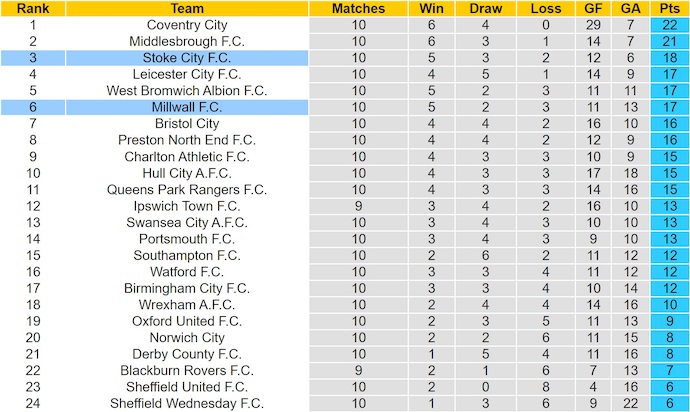Click the highlighted Millwall F.C. team name
The image size is (690, 412).
click(185, 107)
